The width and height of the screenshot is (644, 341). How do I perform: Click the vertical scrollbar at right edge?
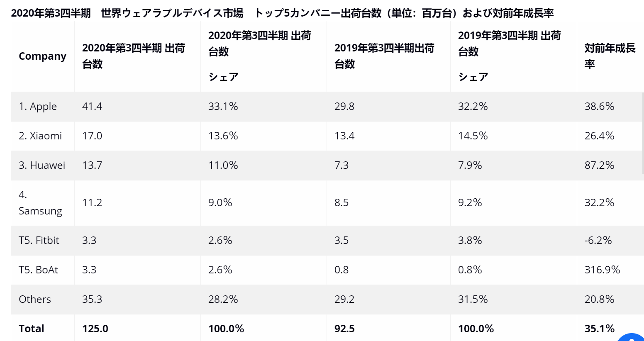(643, 133)
